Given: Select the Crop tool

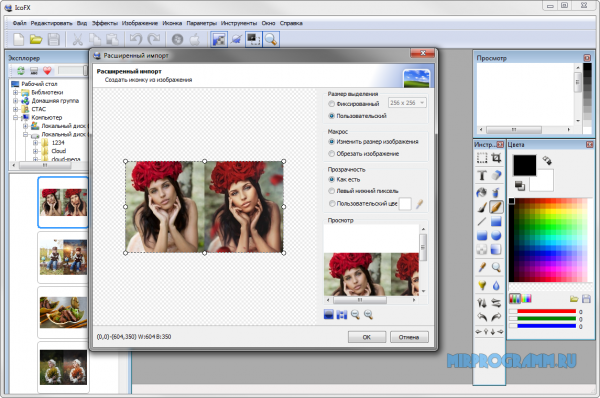Looking at the screenshot, I should coord(496,158).
